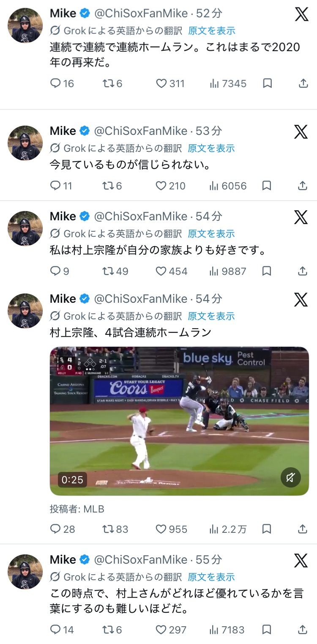
Task: Share the 今見ているものが信じられない tweet
Action: (303, 186)
